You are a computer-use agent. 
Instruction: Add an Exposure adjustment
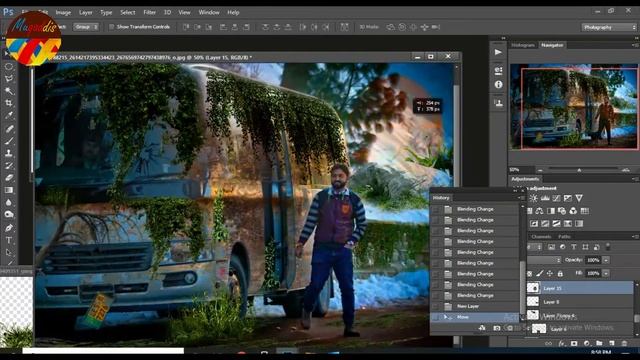pos(568,198)
